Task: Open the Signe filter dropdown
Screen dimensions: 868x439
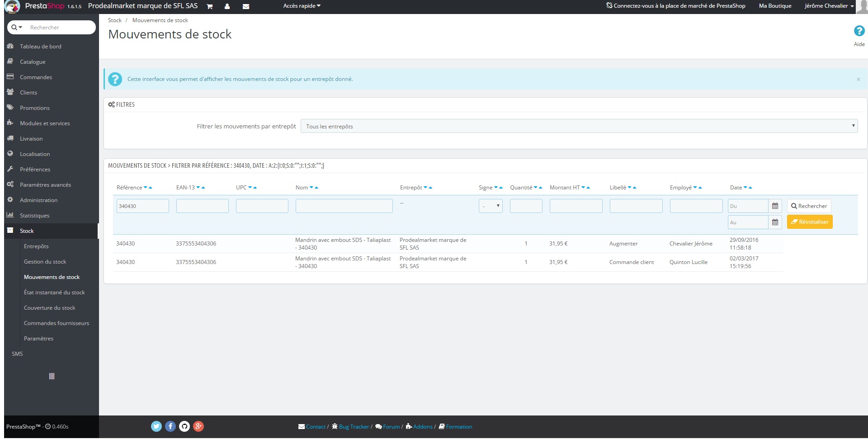Action: (x=491, y=206)
